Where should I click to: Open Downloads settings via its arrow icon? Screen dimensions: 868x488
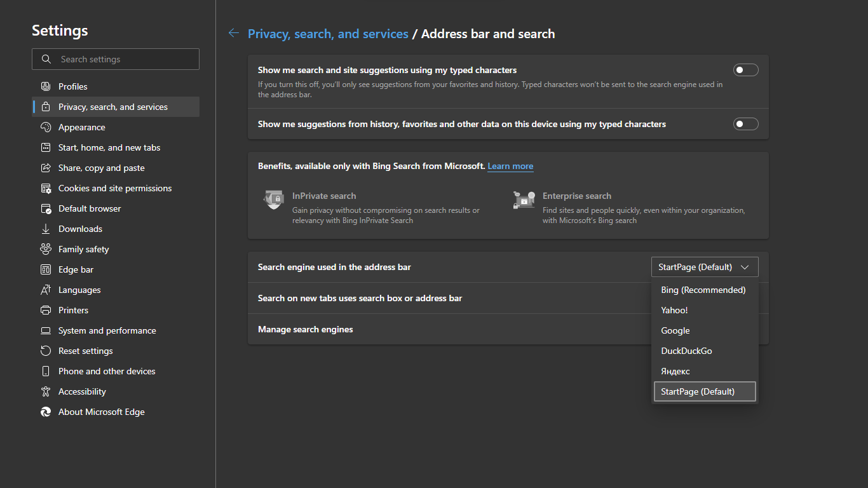pos(44,228)
